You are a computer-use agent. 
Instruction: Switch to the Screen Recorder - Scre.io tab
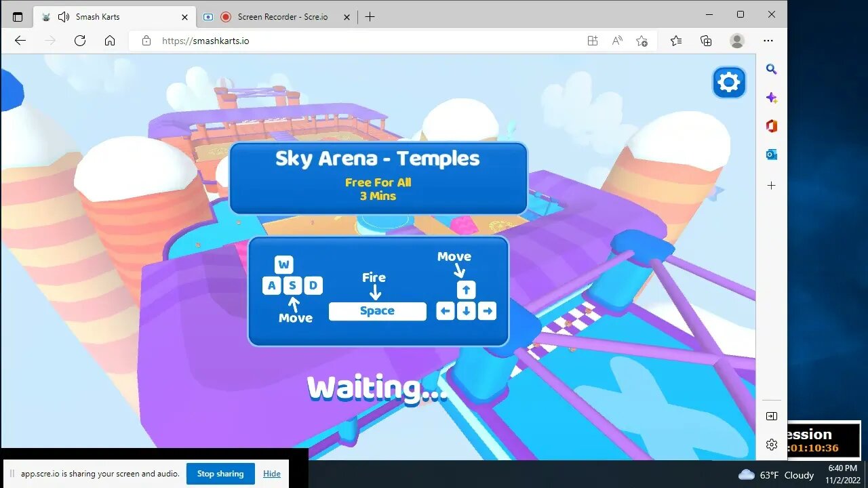pyautogui.click(x=278, y=16)
